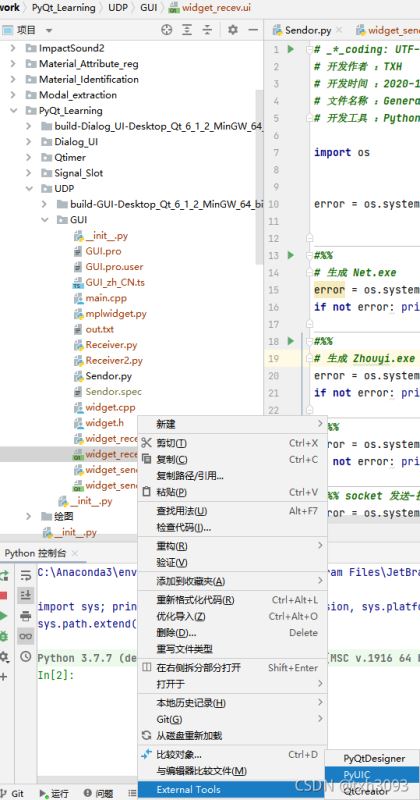420x800 pixels.
Task: Click the collapse all icon in project panel
Action: 207,30
